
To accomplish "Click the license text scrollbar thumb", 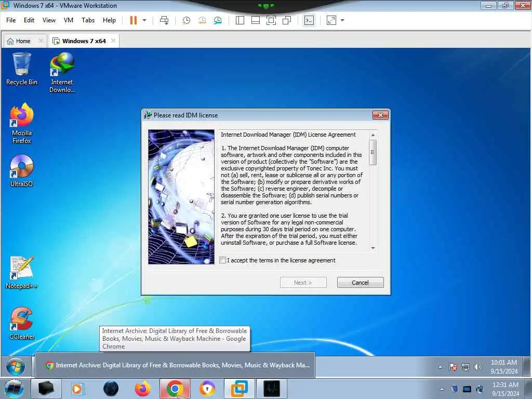I will [373, 152].
